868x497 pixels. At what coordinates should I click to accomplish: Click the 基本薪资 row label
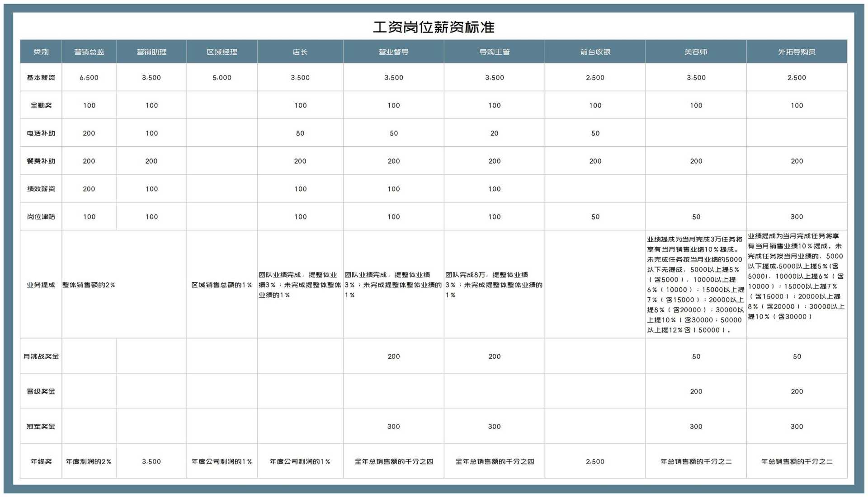[41, 77]
